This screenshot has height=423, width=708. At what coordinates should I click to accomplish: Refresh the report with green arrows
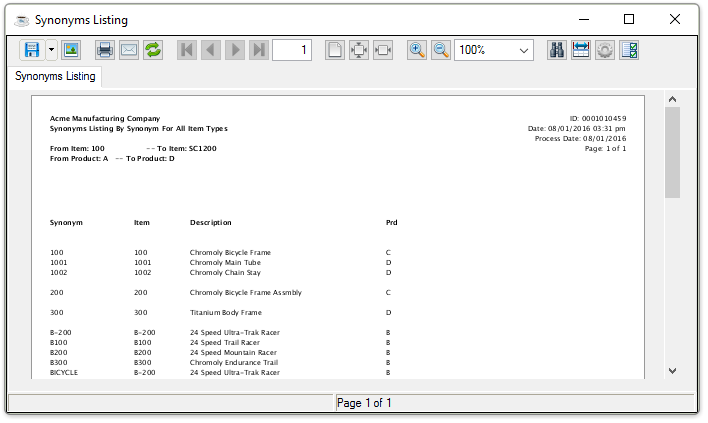pos(153,50)
